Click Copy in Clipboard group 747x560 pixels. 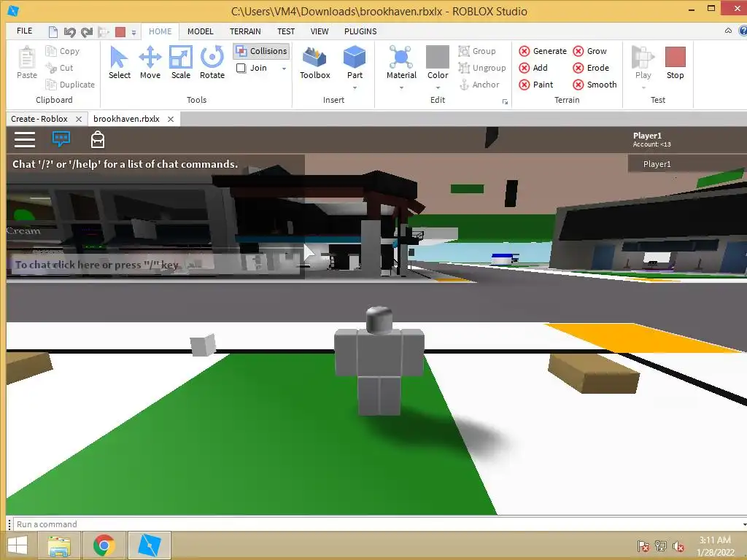pos(63,51)
